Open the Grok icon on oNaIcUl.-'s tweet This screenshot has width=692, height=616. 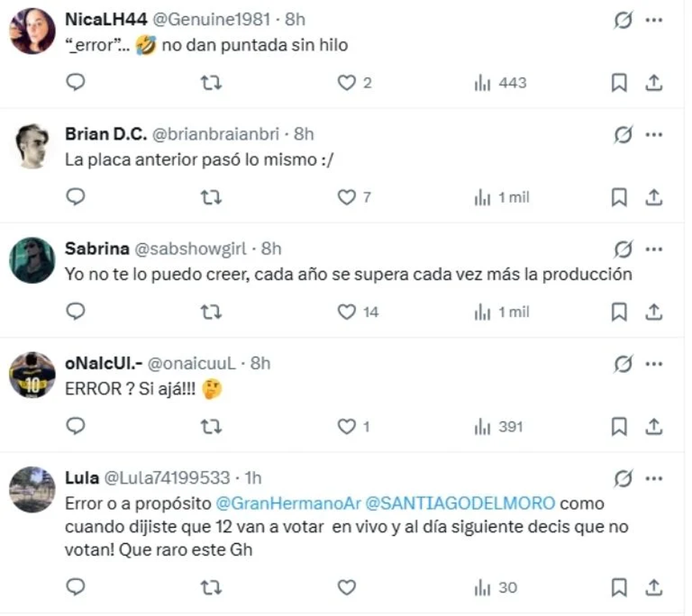(622, 364)
